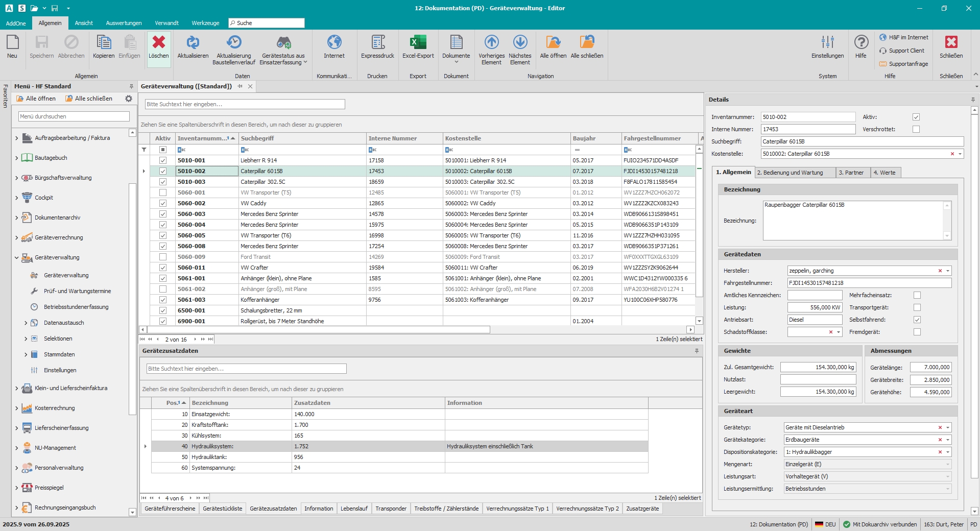
Task: Click the Löschen delete icon
Action: (x=158, y=43)
